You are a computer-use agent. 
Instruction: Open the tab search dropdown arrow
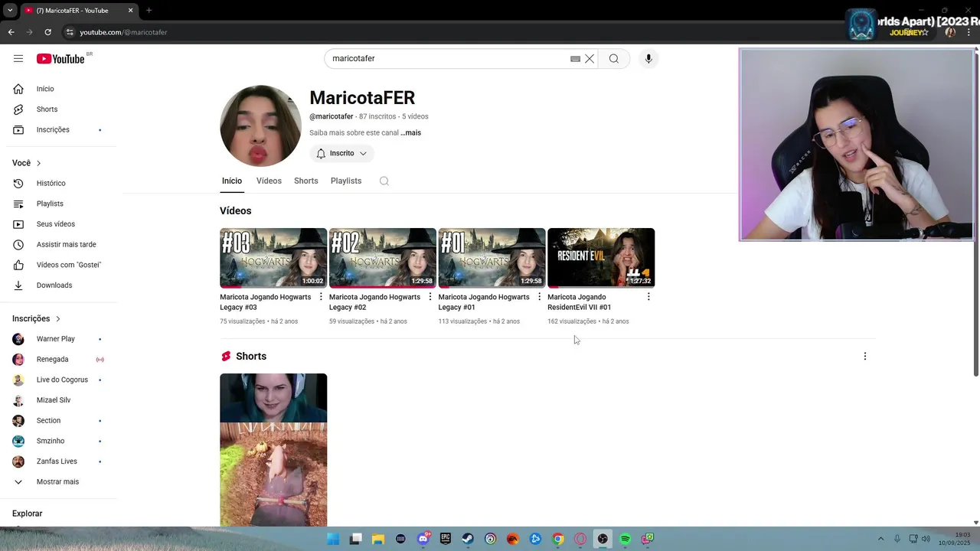pyautogui.click(x=10, y=11)
